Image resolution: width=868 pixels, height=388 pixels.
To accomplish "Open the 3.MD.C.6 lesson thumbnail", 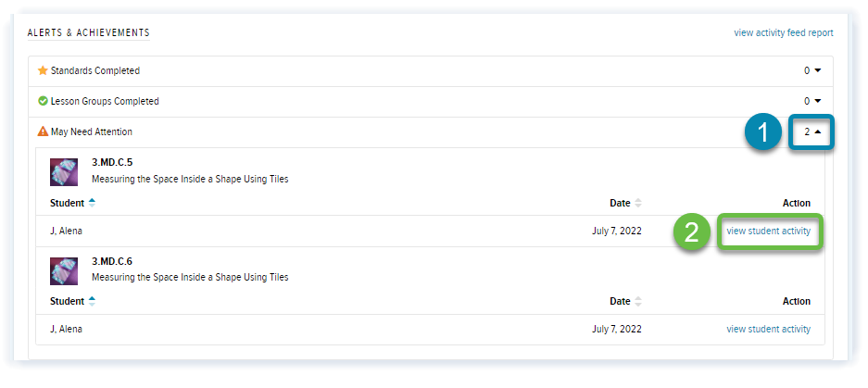I will [x=63, y=269].
